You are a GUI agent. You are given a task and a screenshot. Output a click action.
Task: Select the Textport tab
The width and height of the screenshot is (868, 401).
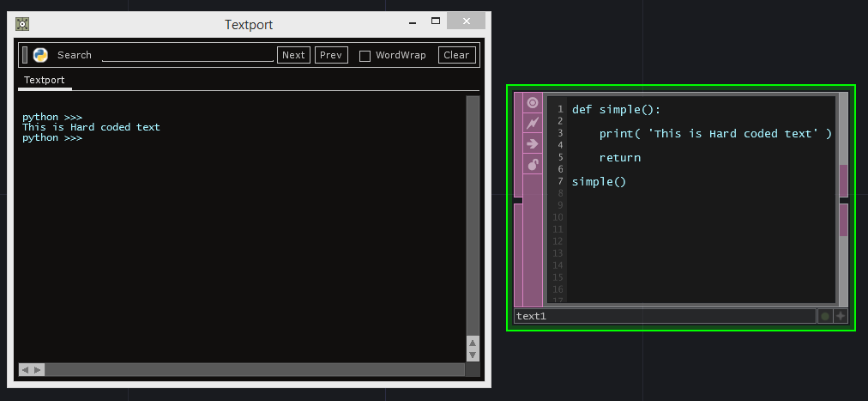[x=44, y=80]
